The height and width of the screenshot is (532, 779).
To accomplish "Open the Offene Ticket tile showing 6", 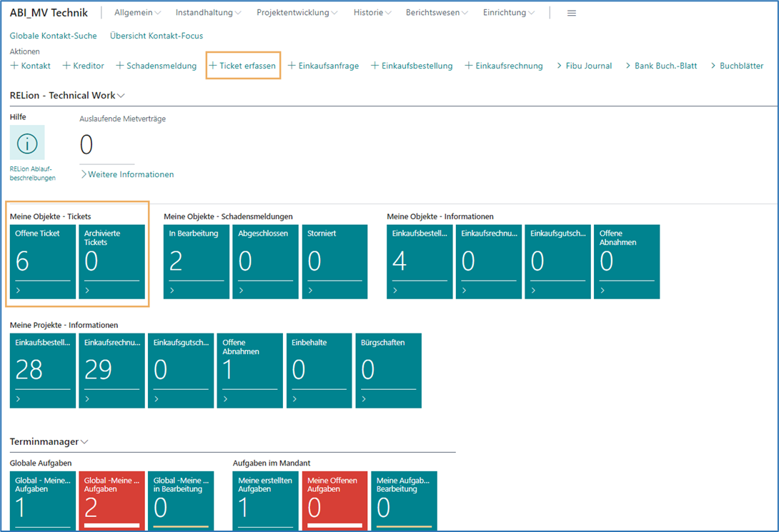I will (43, 261).
